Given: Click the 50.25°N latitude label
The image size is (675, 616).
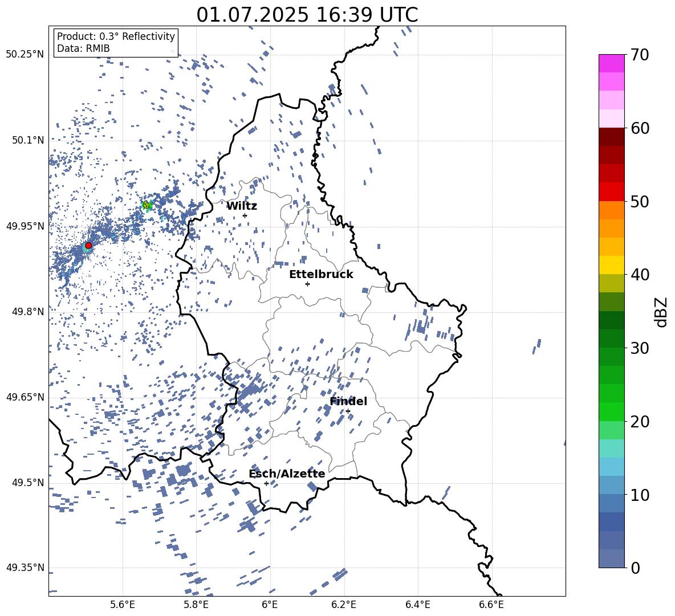Looking at the screenshot, I should pyautogui.click(x=26, y=55).
